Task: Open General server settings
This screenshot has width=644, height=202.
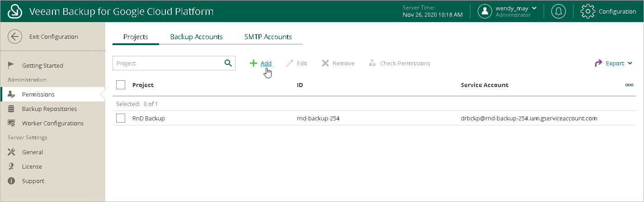Action: point(33,152)
